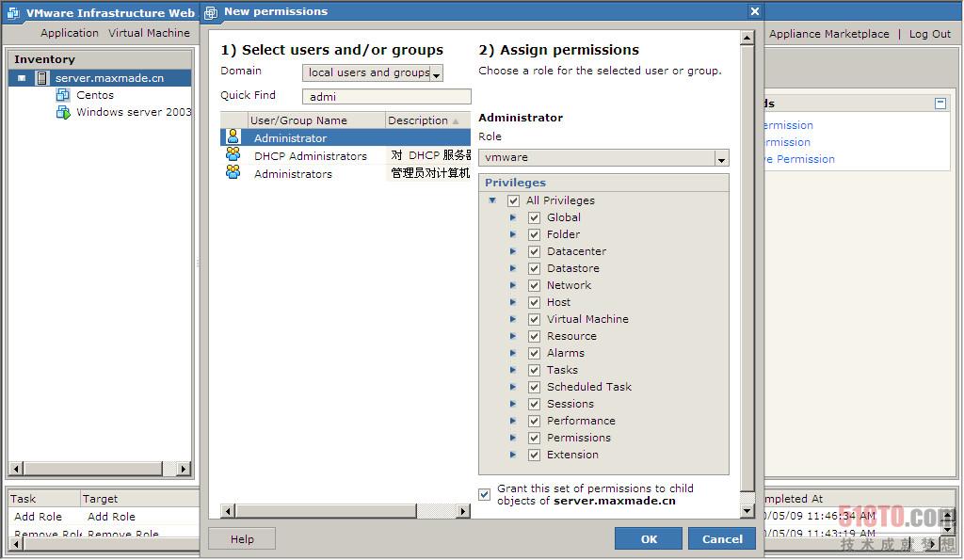Toggle grant permissions to child objects checkbox
This screenshot has height=560, width=964.
(x=485, y=494)
